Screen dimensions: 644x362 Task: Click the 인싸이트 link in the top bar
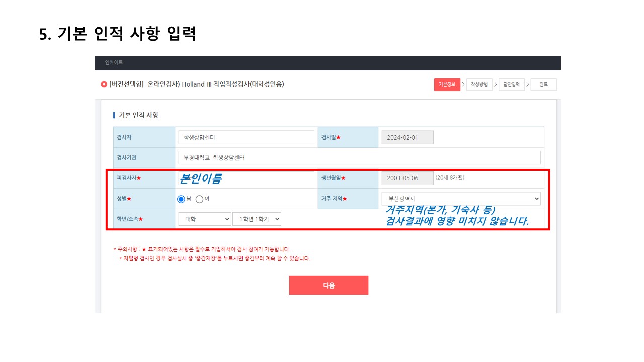tap(114, 63)
